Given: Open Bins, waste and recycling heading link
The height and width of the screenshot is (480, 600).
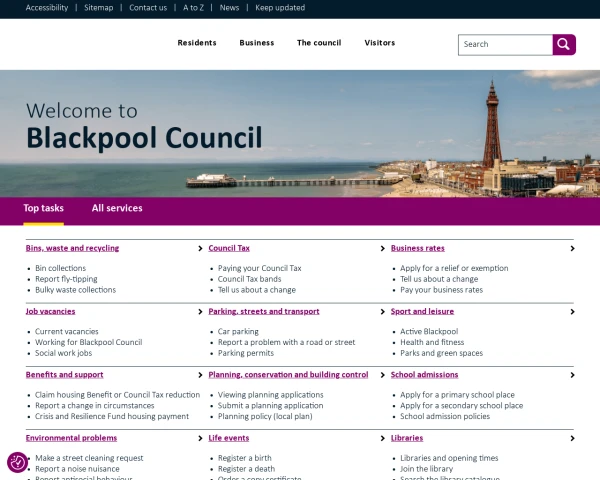Looking at the screenshot, I should click(72, 248).
